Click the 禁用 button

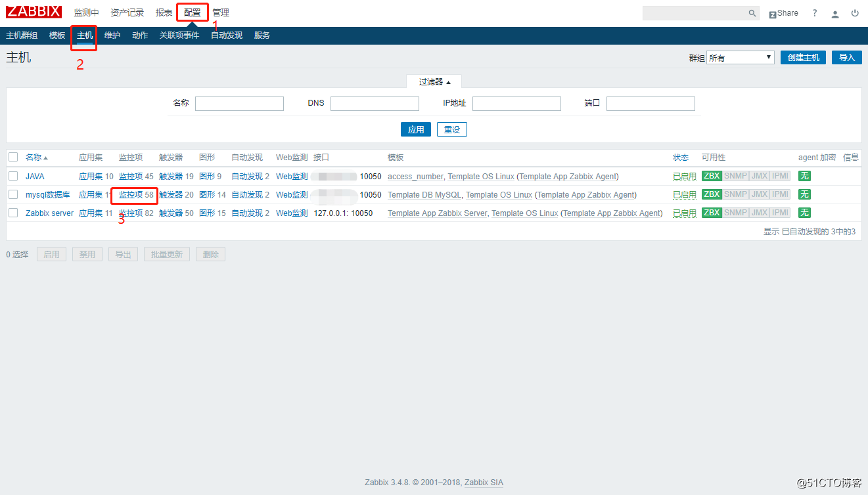pyautogui.click(x=87, y=254)
